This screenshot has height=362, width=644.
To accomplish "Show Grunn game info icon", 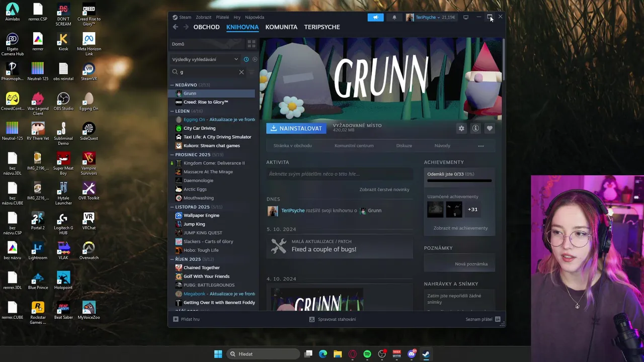I will (475, 128).
